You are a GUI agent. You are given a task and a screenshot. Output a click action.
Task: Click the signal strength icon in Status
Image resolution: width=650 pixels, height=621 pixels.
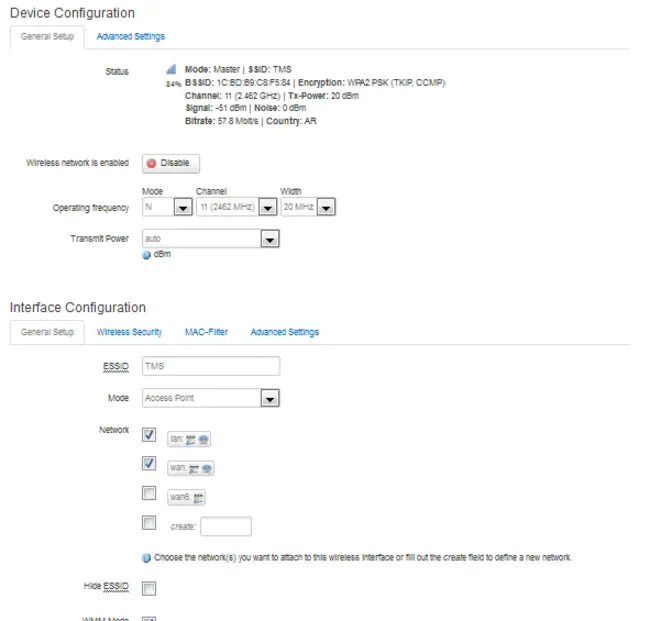(171, 70)
